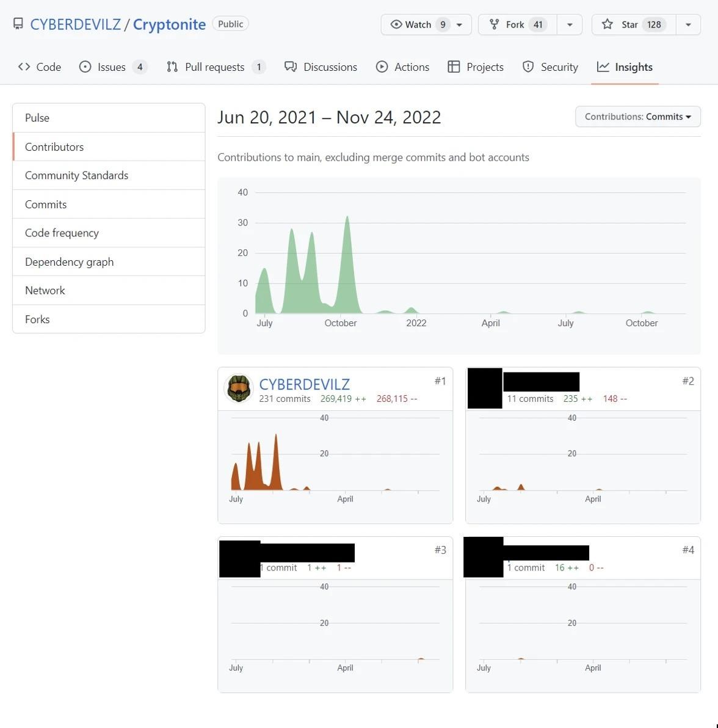
Task: Click the 235 ++ additions figure
Action: pos(578,399)
